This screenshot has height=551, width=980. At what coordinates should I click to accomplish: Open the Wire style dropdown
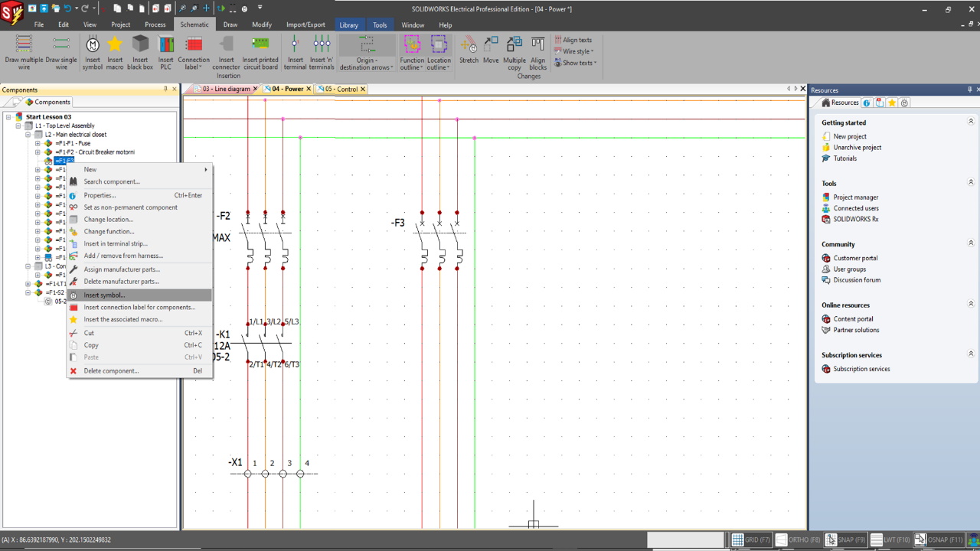point(575,51)
